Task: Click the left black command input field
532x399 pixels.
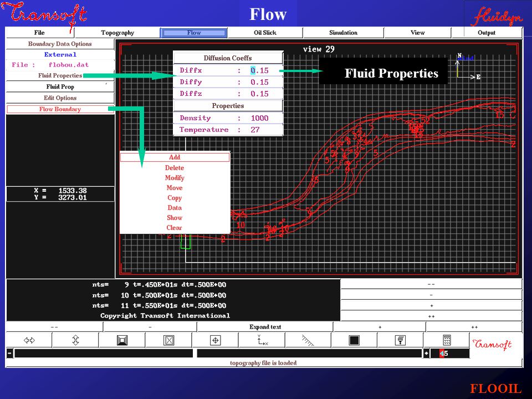Action: click(104, 354)
